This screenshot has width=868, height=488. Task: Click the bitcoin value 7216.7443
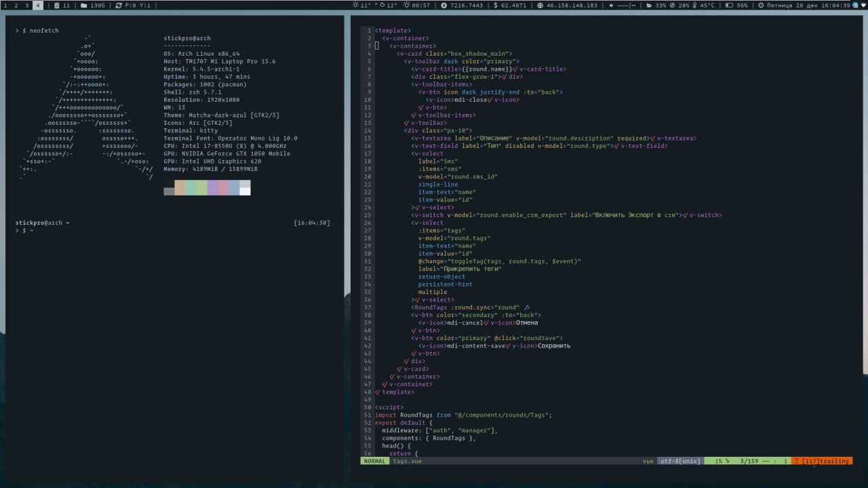pos(467,5)
